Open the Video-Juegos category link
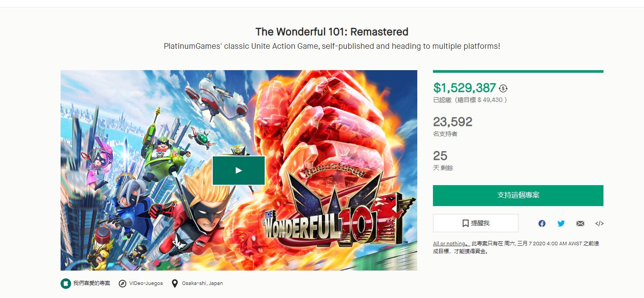Image resolution: width=644 pixels, height=298 pixels. (x=146, y=284)
